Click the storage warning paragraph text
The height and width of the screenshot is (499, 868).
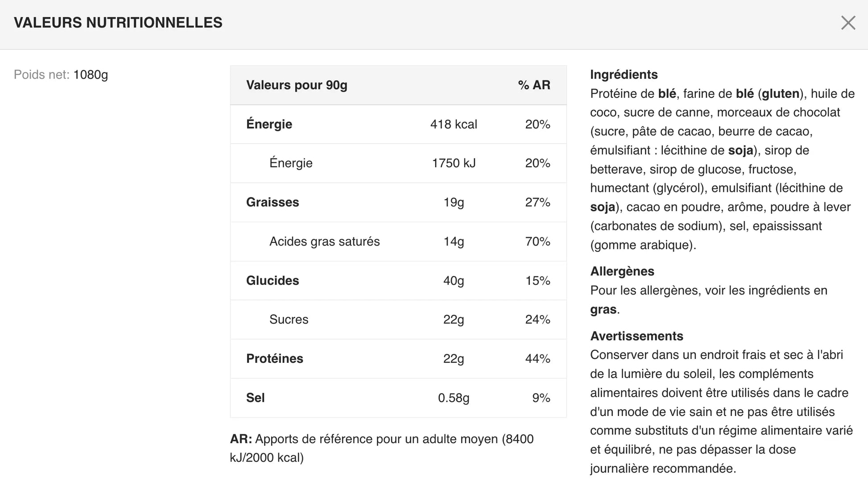coord(721,412)
